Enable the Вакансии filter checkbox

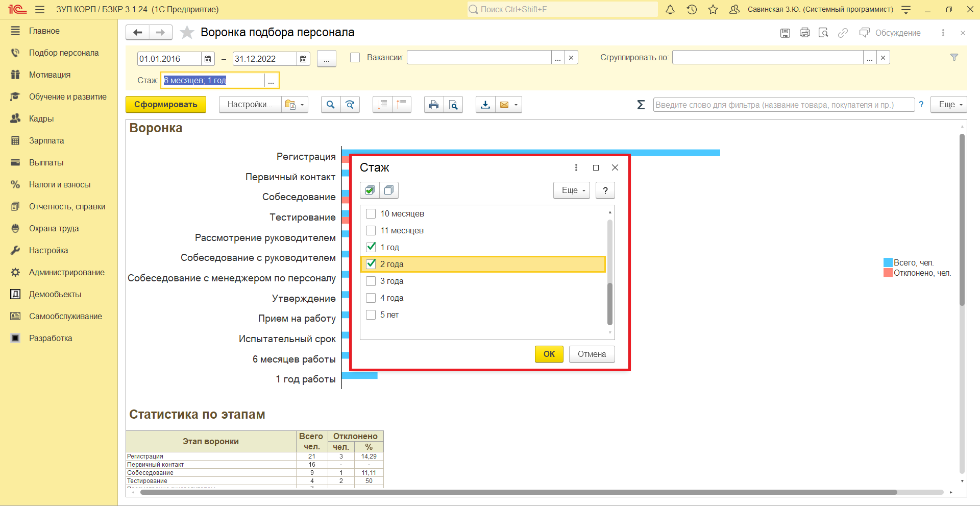(355, 58)
